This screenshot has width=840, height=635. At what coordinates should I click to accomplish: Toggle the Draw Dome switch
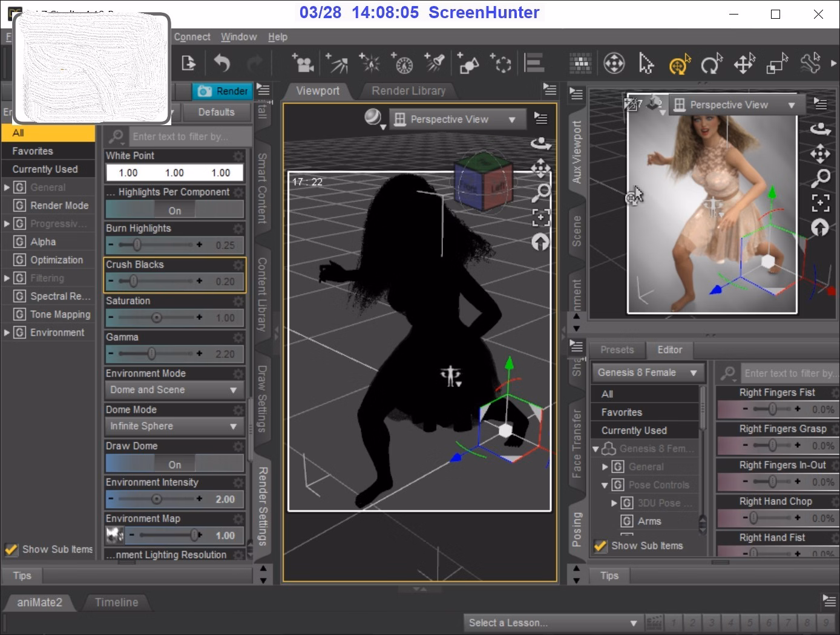click(174, 464)
